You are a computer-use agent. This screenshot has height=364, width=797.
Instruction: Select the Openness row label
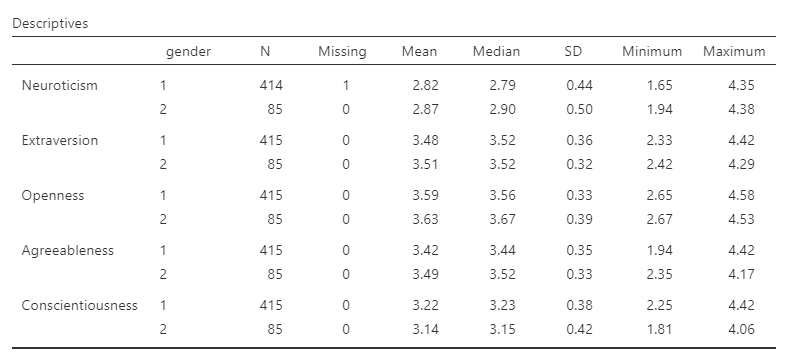[x=53, y=196]
